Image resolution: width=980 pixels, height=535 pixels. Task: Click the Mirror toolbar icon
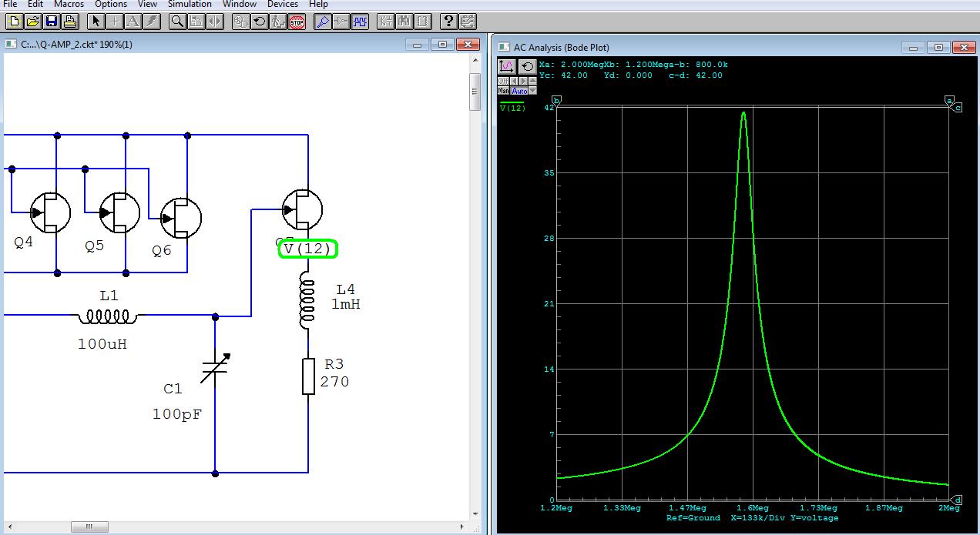tap(214, 22)
